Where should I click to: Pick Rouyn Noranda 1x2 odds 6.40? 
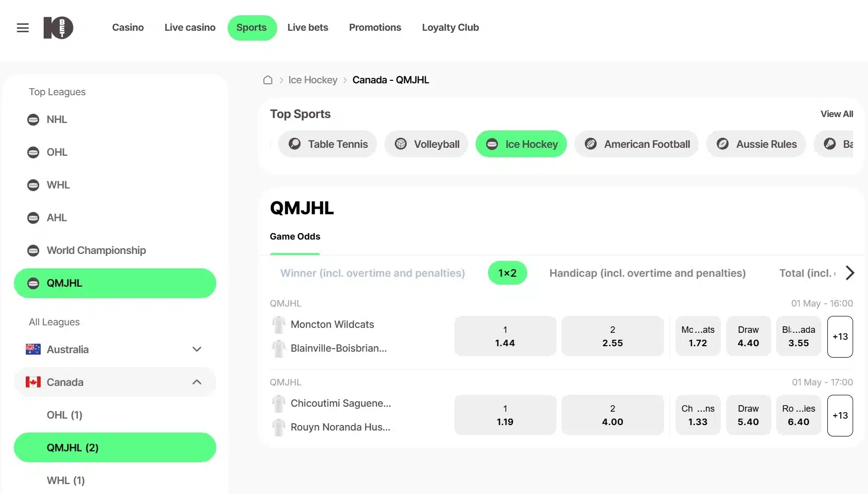coord(799,415)
